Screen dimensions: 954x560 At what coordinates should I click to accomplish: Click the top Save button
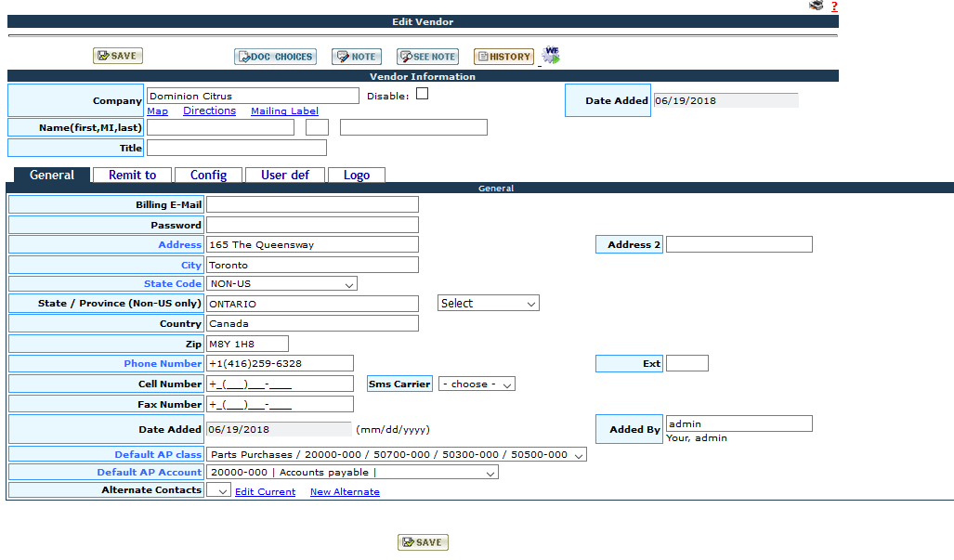click(x=117, y=56)
